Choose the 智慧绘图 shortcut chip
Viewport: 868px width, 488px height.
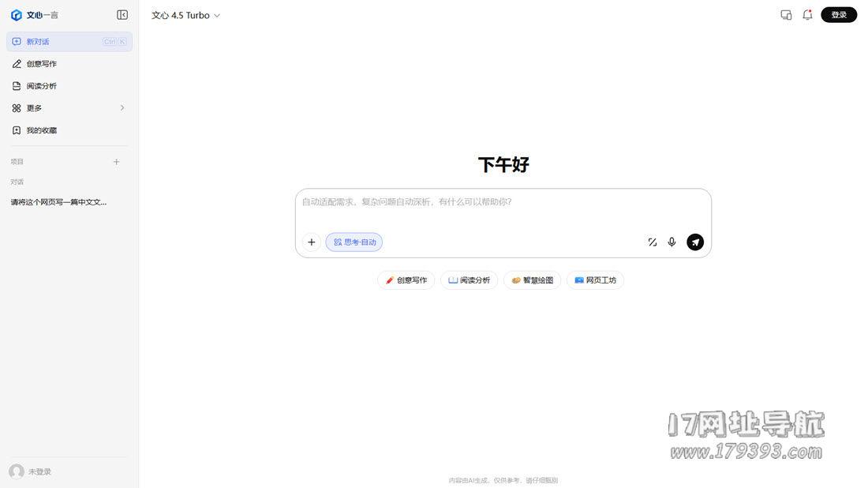[x=532, y=280]
